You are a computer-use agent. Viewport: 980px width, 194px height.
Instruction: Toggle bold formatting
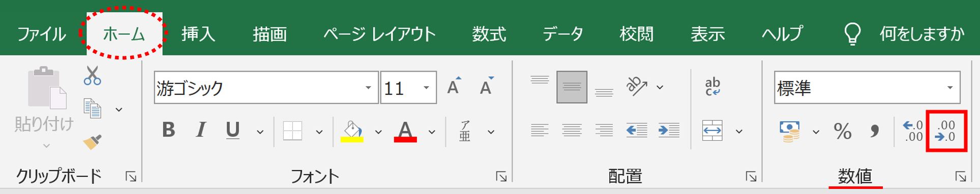pos(168,131)
